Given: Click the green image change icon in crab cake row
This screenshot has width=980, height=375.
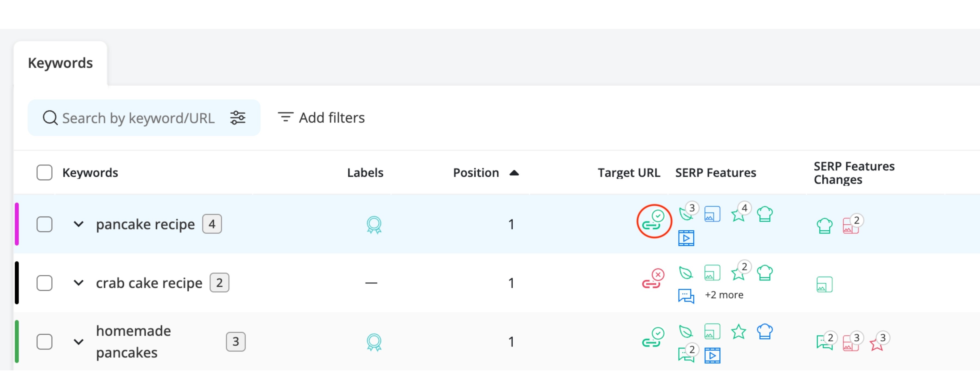Looking at the screenshot, I should point(824,284).
